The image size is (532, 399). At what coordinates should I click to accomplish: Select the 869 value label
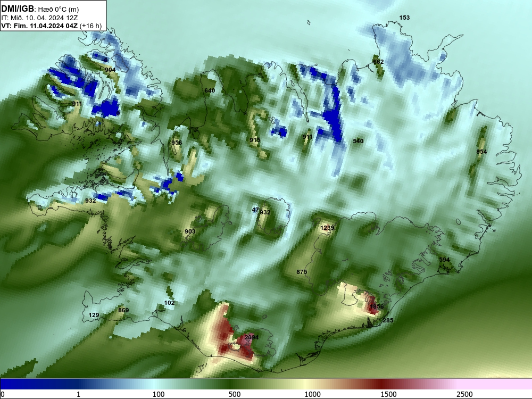[x=123, y=310]
